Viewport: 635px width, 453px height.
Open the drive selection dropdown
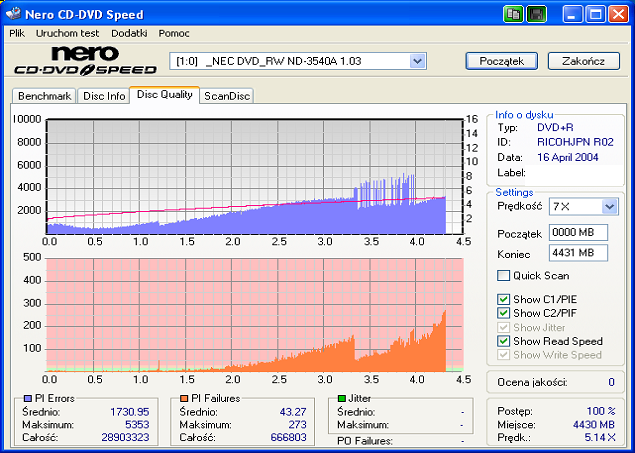pyautogui.click(x=417, y=62)
